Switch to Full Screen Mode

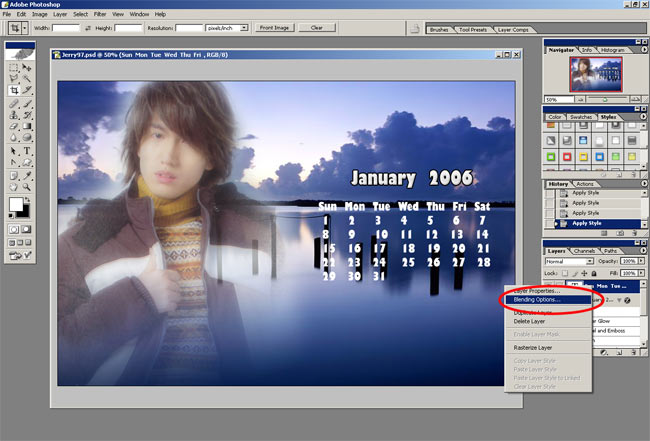(x=28, y=242)
